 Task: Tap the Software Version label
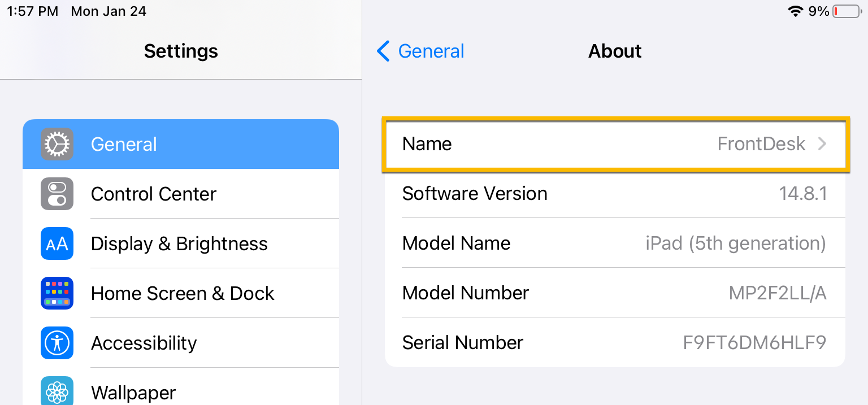coord(475,194)
